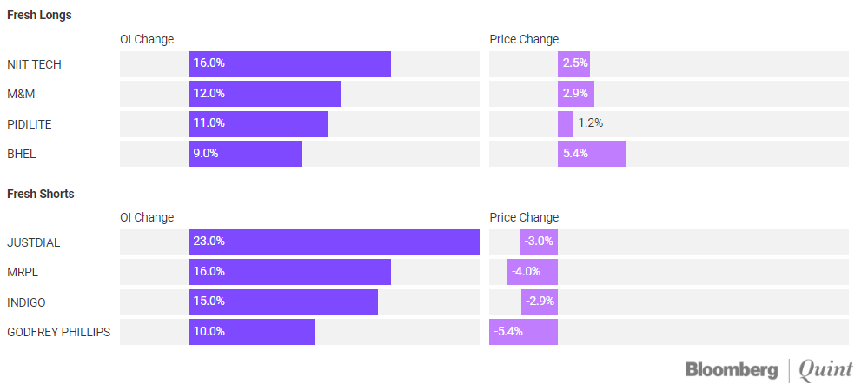Select the M&M 12.0% OI bar
This screenshot has height=391, width=868.
coord(264,94)
